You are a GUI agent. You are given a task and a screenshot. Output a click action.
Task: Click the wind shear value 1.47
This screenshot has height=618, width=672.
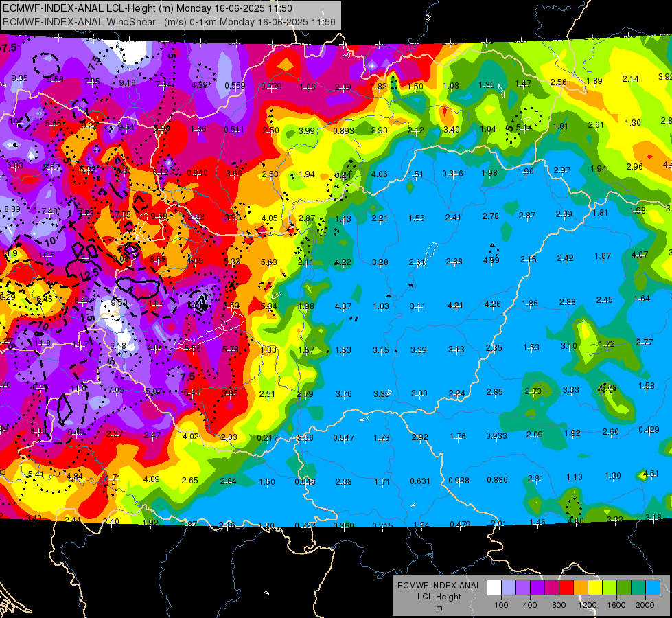click(523, 84)
